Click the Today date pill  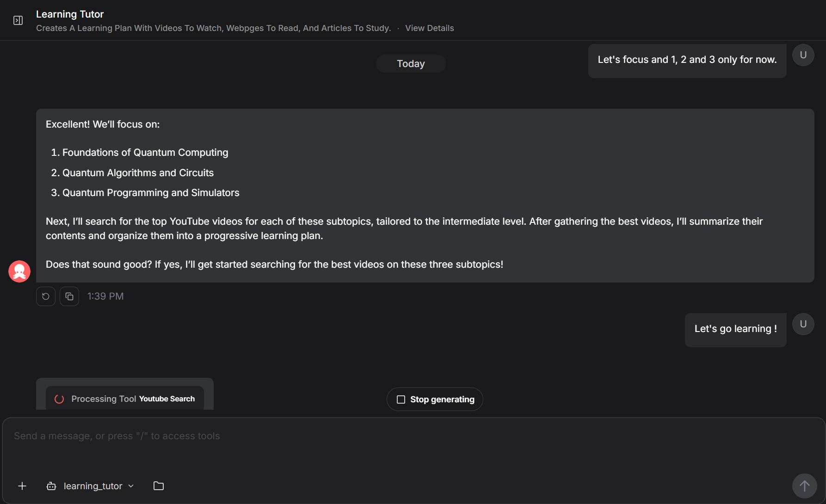[411, 64]
